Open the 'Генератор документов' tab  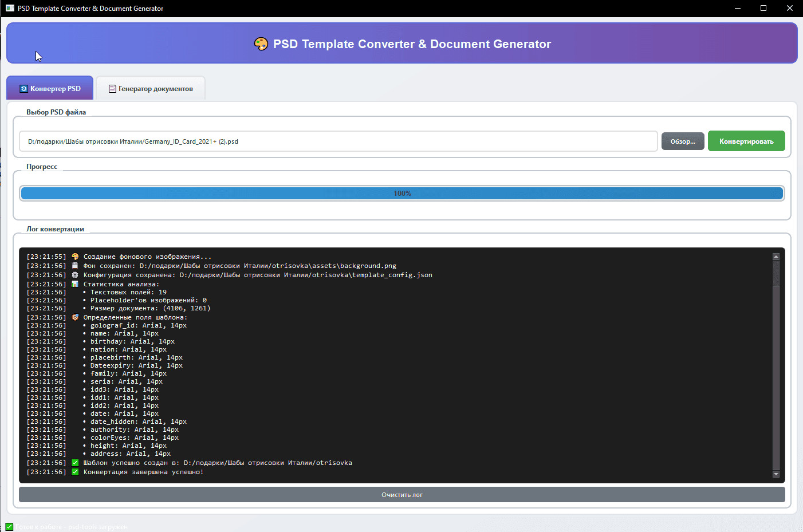click(x=151, y=89)
